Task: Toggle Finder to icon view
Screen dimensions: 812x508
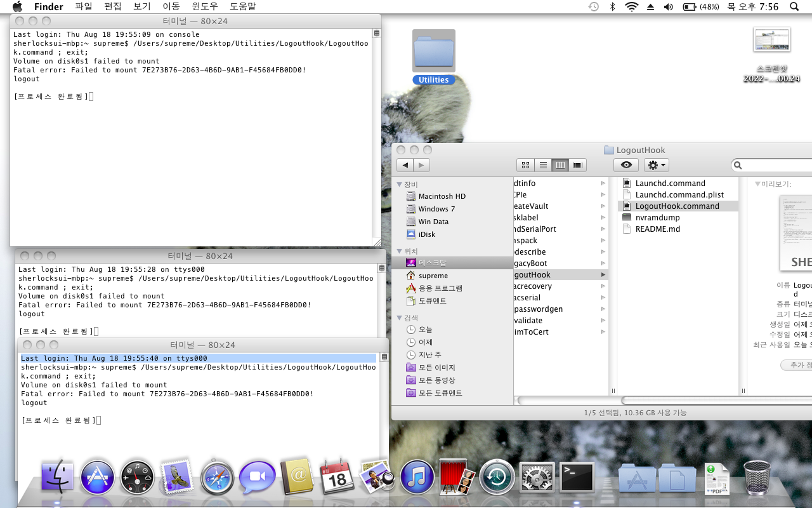Action: tap(525, 164)
